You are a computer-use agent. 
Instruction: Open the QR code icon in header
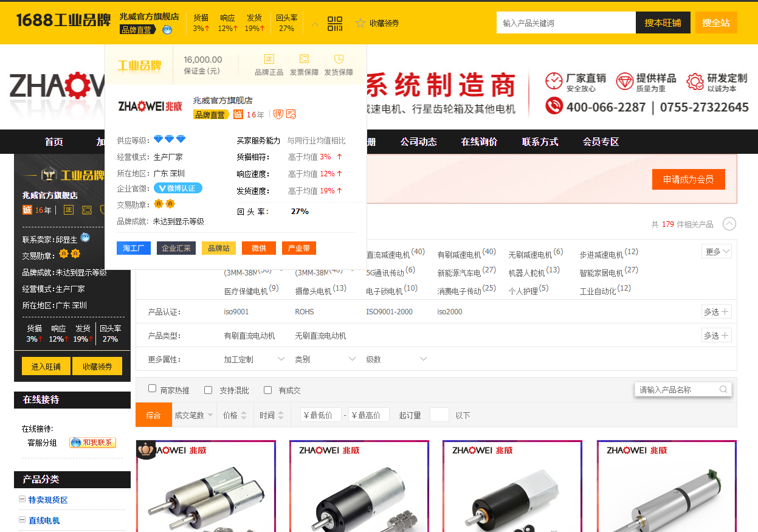pyautogui.click(x=335, y=23)
